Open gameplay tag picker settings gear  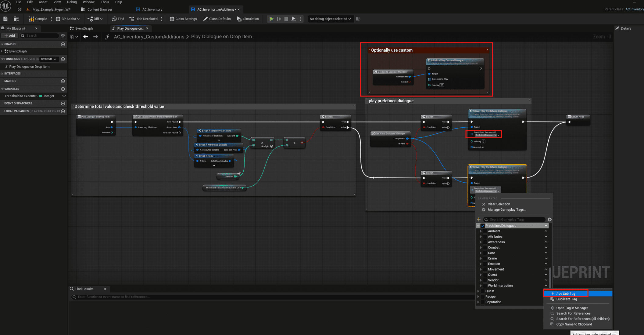coord(550,219)
